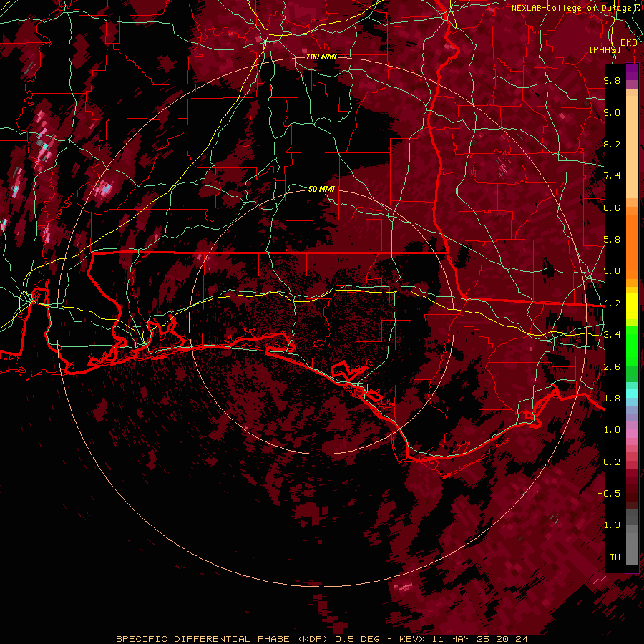644x644 pixels.
Task: Click the 9.8 scale value
Action: click(612, 80)
